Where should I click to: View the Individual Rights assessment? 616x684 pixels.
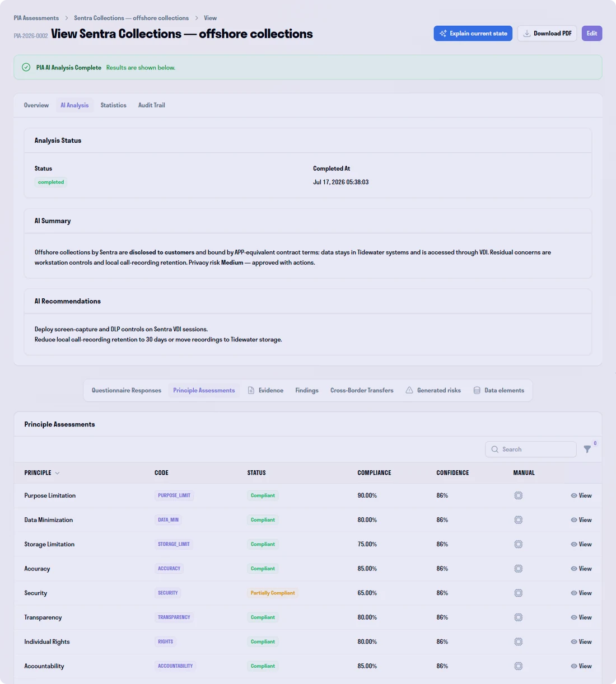(x=581, y=641)
